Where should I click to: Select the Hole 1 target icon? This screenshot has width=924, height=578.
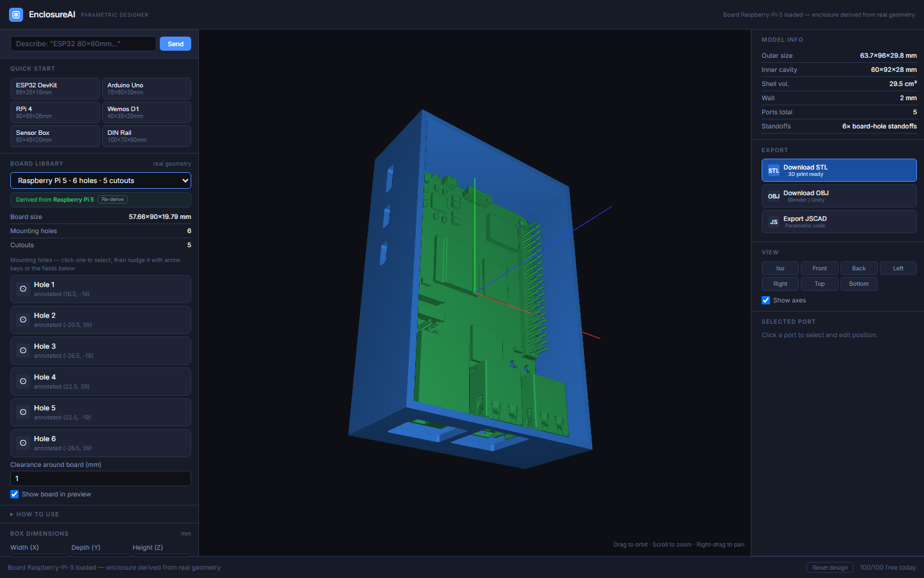point(23,289)
